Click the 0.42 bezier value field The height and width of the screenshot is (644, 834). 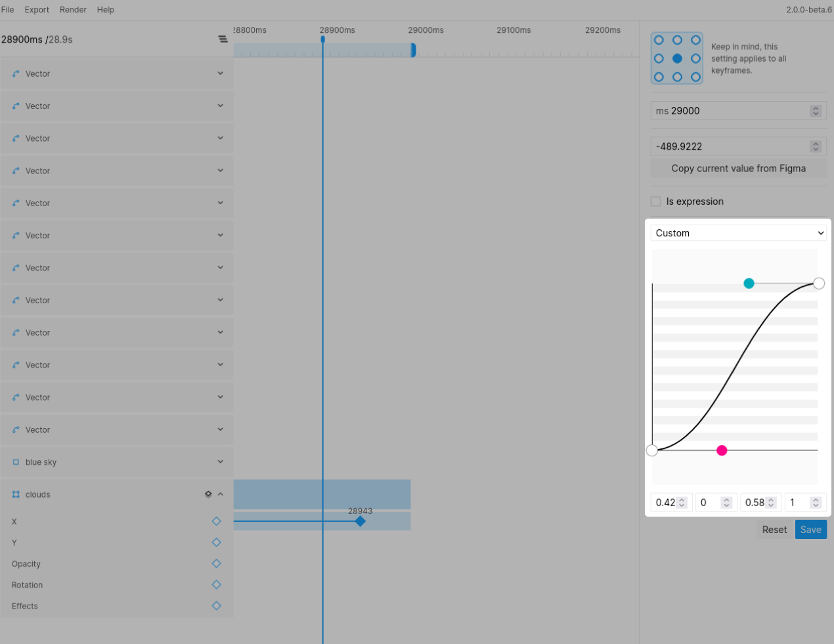click(671, 502)
